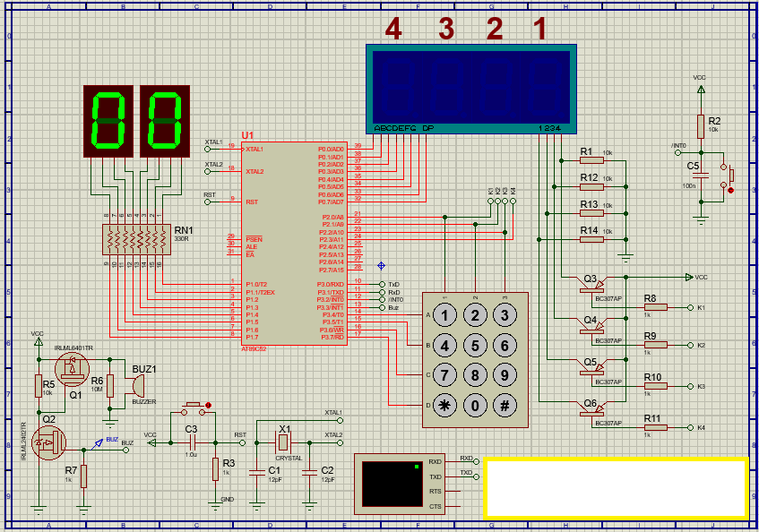
Task: Click keypad key 6
Action: click(x=505, y=346)
